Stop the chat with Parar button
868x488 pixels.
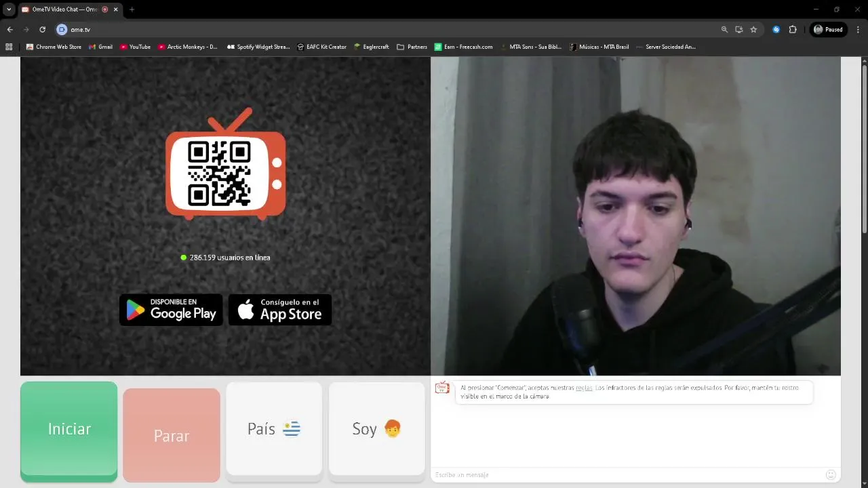(x=172, y=435)
